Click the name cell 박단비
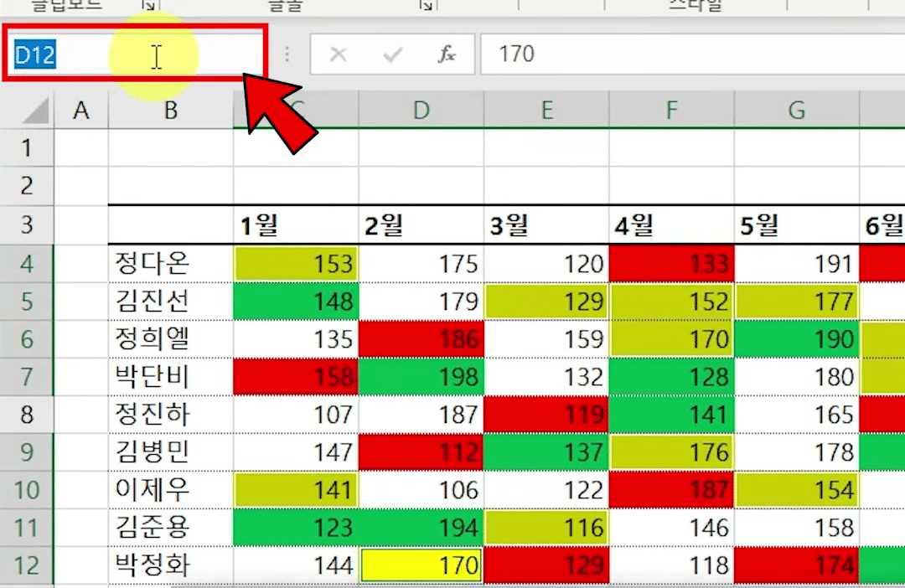 tap(171, 377)
